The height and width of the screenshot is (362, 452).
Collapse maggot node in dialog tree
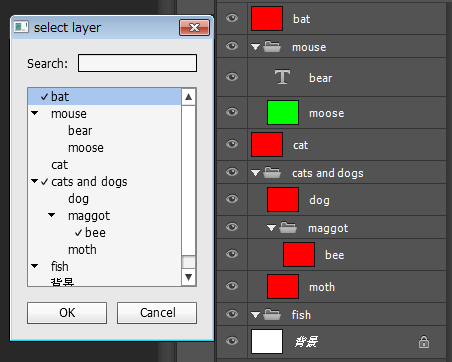(x=51, y=215)
